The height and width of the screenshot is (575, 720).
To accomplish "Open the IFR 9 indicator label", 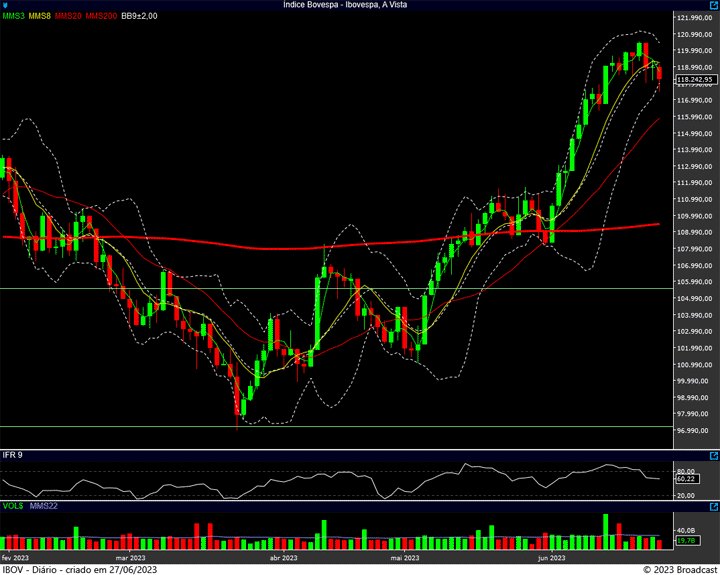I will click(12, 456).
